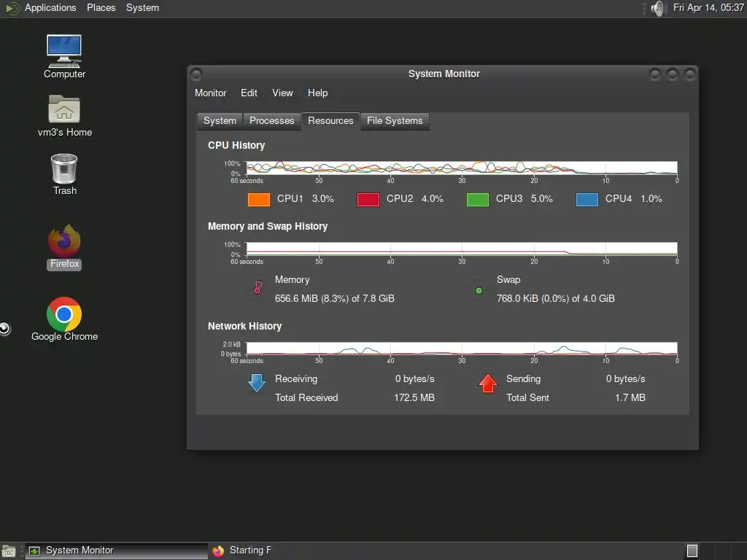The height and width of the screenshot is (560, 747).
Task: Switch to the System tab
Action: 220,121
